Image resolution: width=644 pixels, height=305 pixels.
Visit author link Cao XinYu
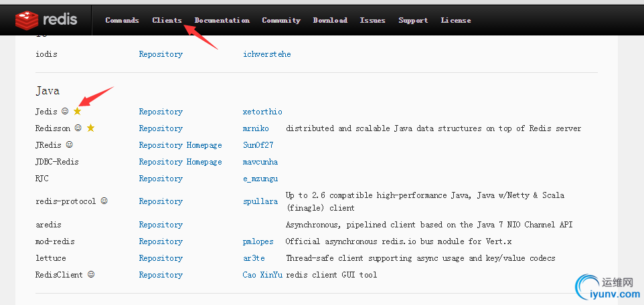click(262, 275)
